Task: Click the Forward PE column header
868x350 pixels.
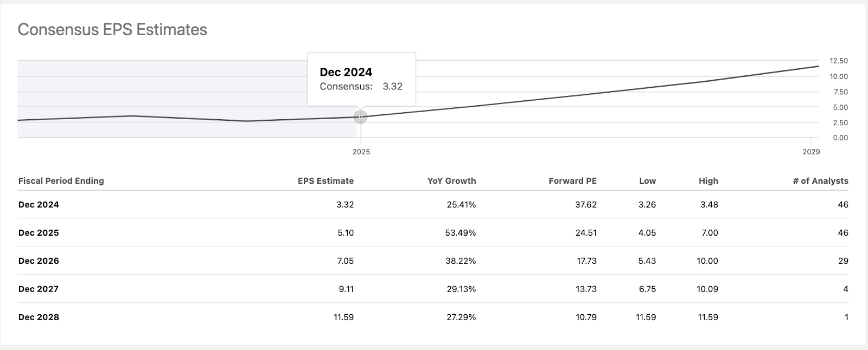Action: pos(572,181)
